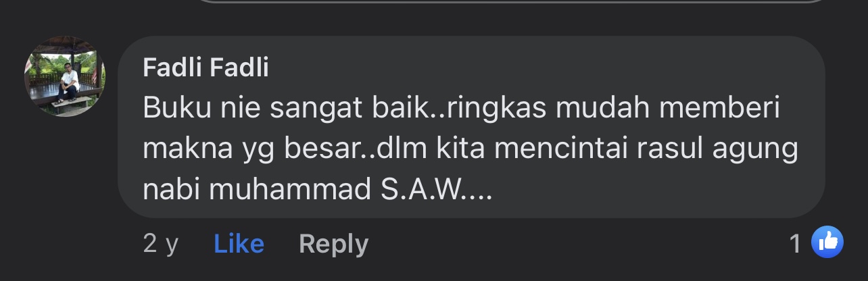View reactions list from the like emoji

pos(827,243)
